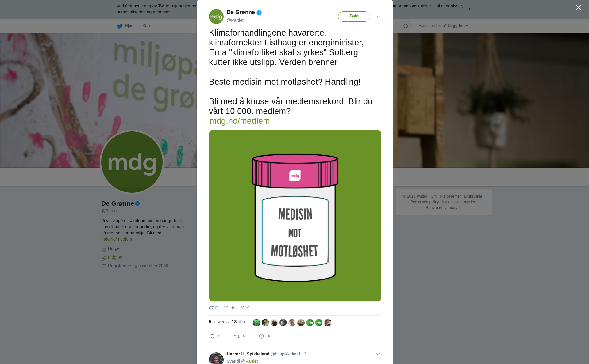Close the tweet overlay
The height and width of the screenshot is (364, 589).
click(579, 8)
